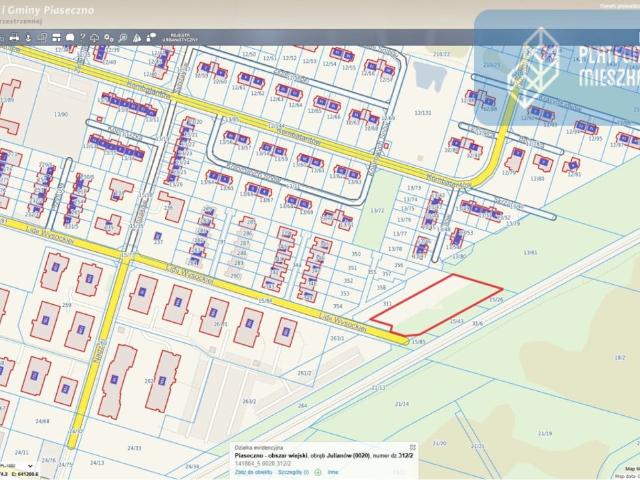640x480 pixels.
Task: Click the copy/pages icon in the toolbar
Action: point(42,38)
